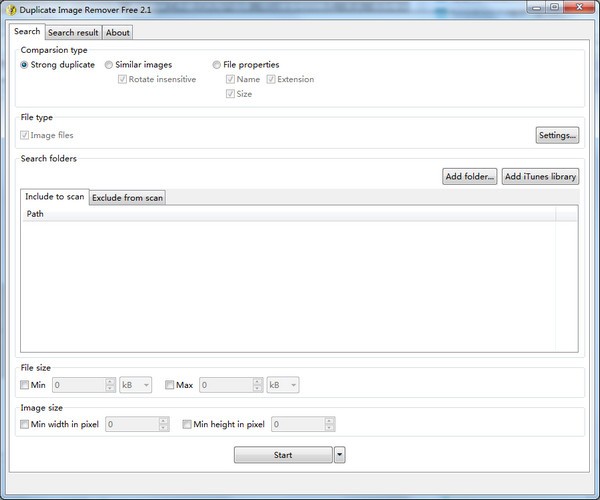This screenshot has width=600, height=500.
Task: Toggle Min height in pixel checkbox
Action: [187, 424]
